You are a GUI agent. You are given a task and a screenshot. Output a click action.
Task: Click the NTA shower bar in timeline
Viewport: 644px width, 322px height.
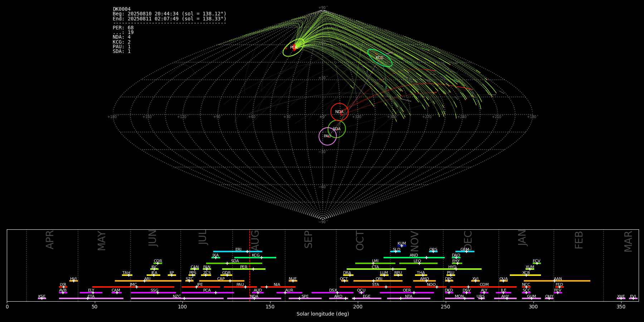[409, 298]
